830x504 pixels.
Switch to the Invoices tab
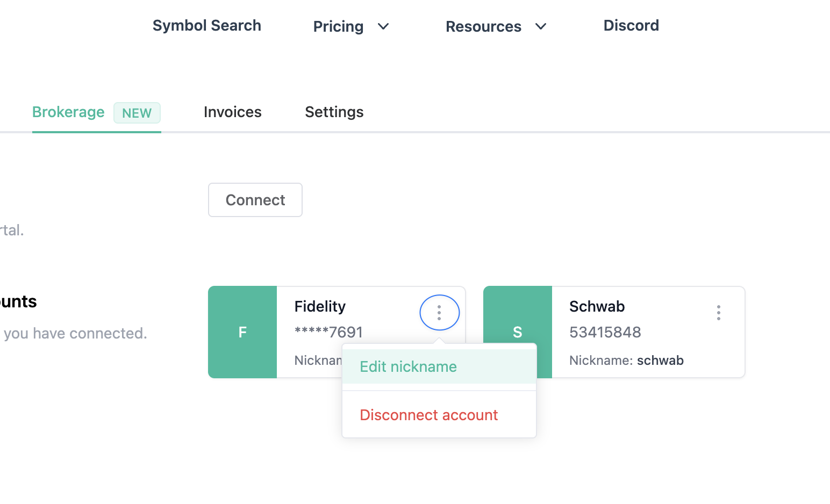point(233,112)
